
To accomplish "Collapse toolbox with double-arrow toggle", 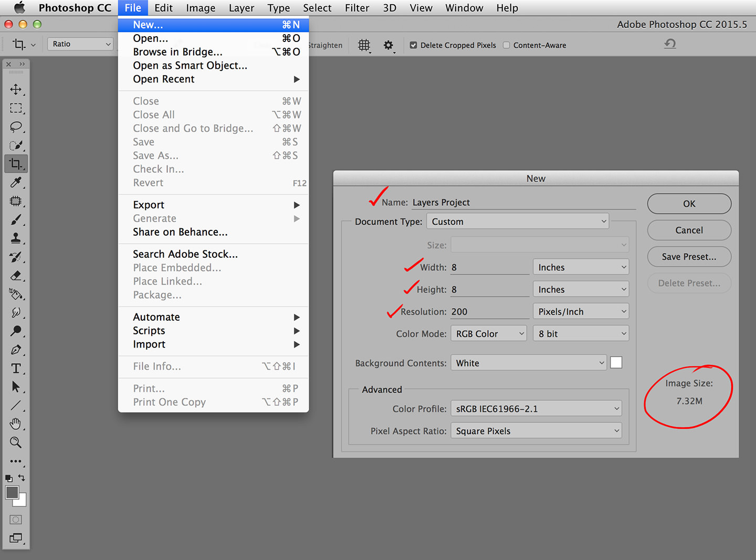I will (22, 64).
